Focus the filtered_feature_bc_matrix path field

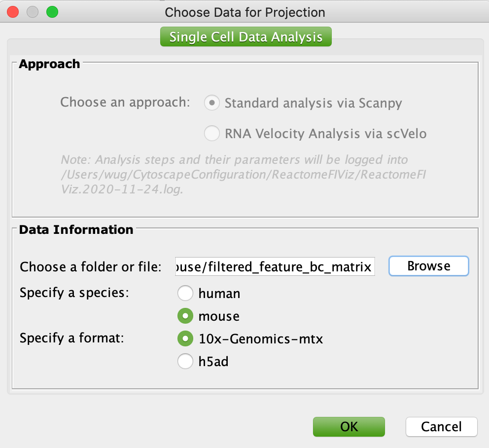[x=275, y=266]
